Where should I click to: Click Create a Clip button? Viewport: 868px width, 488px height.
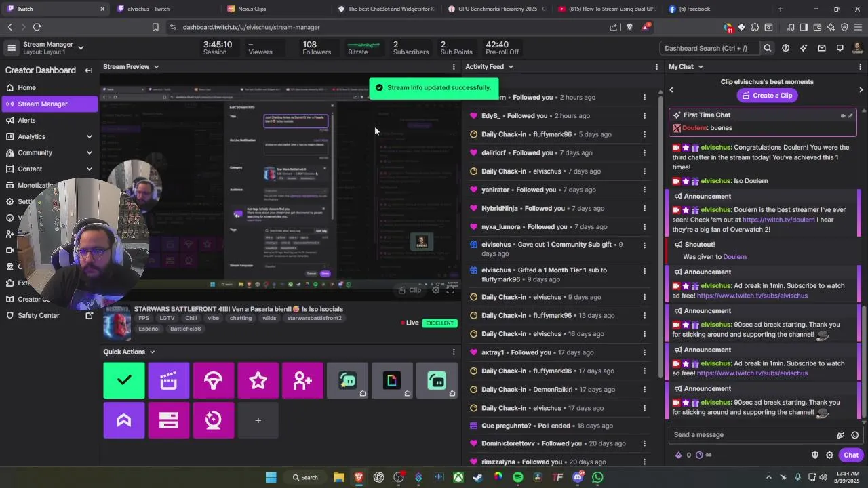tap(767, 96)
